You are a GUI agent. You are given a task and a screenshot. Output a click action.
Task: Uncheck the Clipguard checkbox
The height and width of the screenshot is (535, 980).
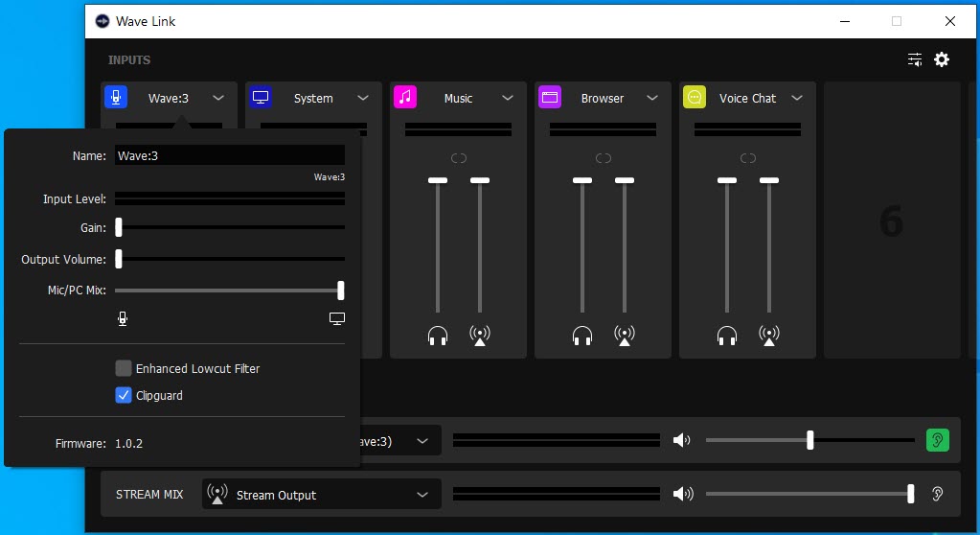coord(124,395)
